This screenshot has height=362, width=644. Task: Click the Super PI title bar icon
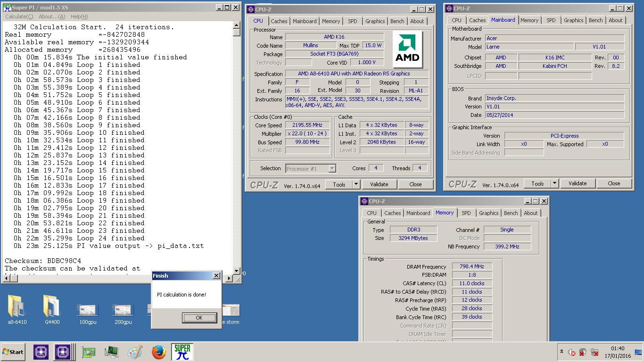[x=7, y=7]
